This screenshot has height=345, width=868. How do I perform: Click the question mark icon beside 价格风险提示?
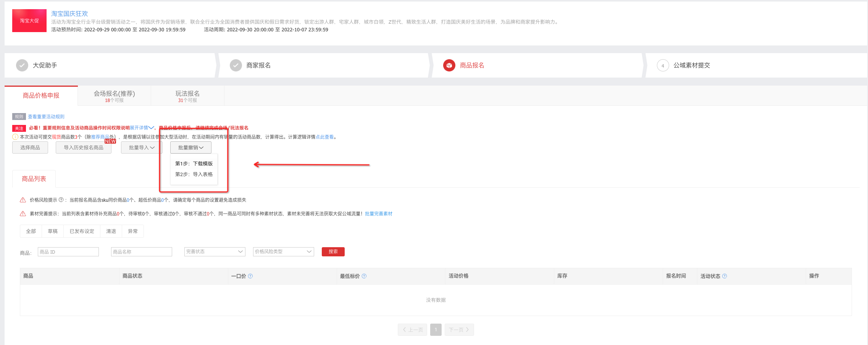click(61, 200)
